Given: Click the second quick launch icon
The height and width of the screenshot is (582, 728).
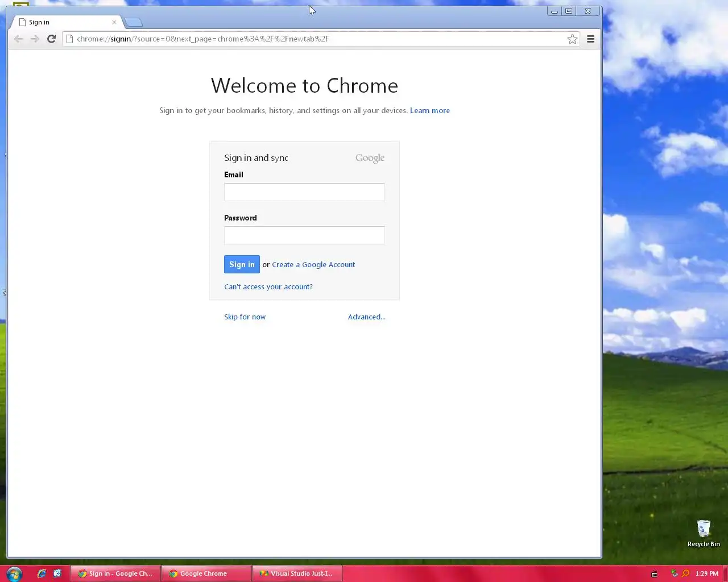Looking at the screenshot, I should 57,573.
